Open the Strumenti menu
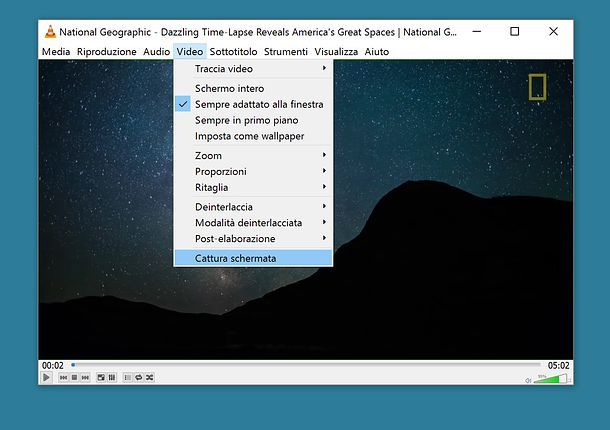 click(286, 52)
